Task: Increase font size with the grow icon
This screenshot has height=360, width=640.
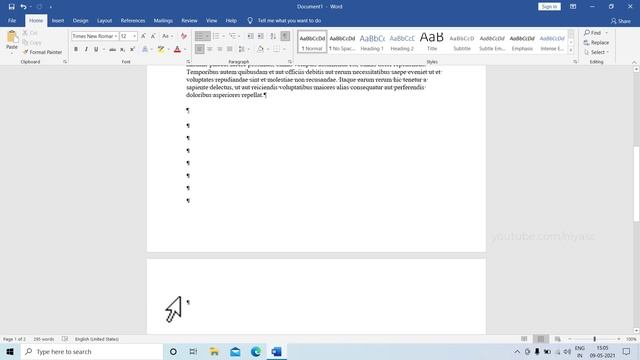Action: pyautogui.click(x=143, y=36)
